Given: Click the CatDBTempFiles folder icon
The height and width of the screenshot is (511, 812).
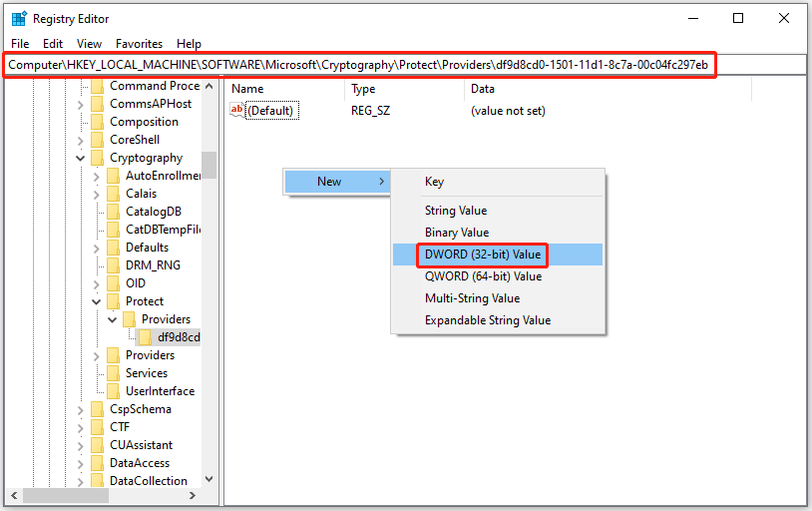Looking at the screenshot, I should coord(113,230).
